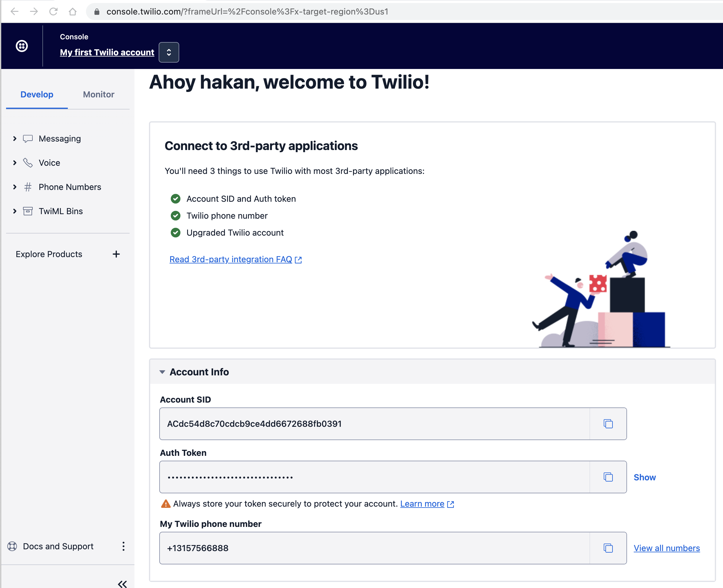Reload the page in the browser

coord(53,11)
